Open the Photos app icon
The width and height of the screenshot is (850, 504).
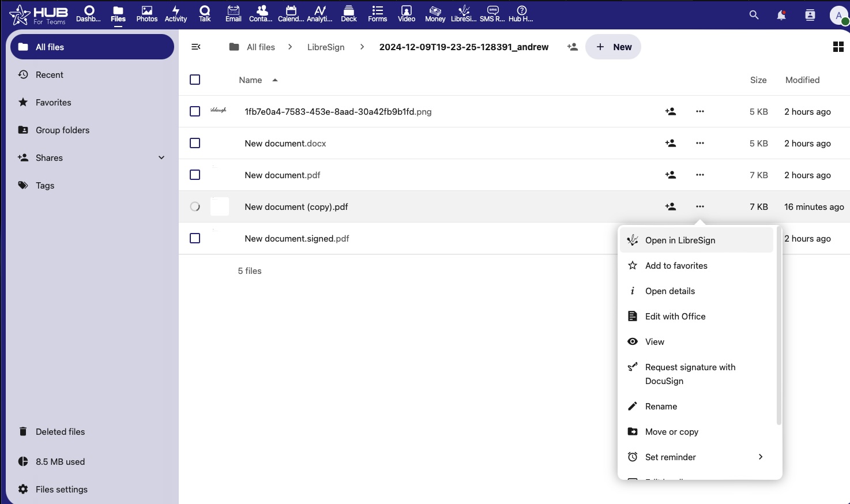147,14
